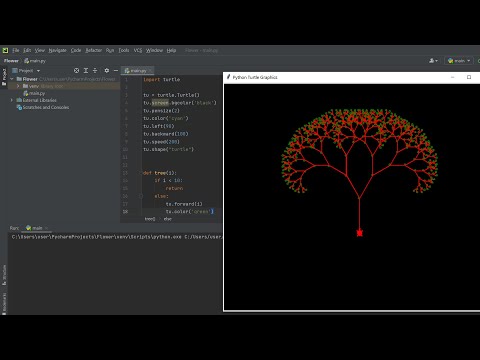
Task: Select main.py in the project tree
Action: [34, 93]
